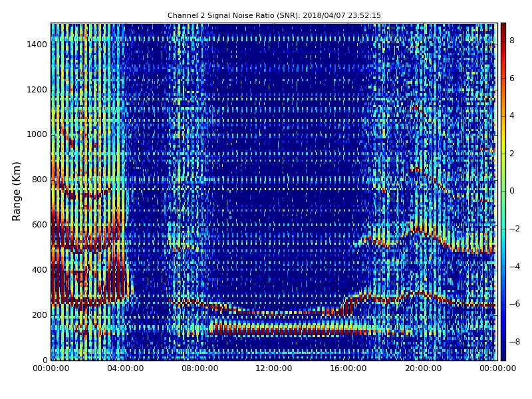The height and width of the screenshot is (399, 532).
Task: Click the 1200 y-axis tick label
Action: [37, 90]
